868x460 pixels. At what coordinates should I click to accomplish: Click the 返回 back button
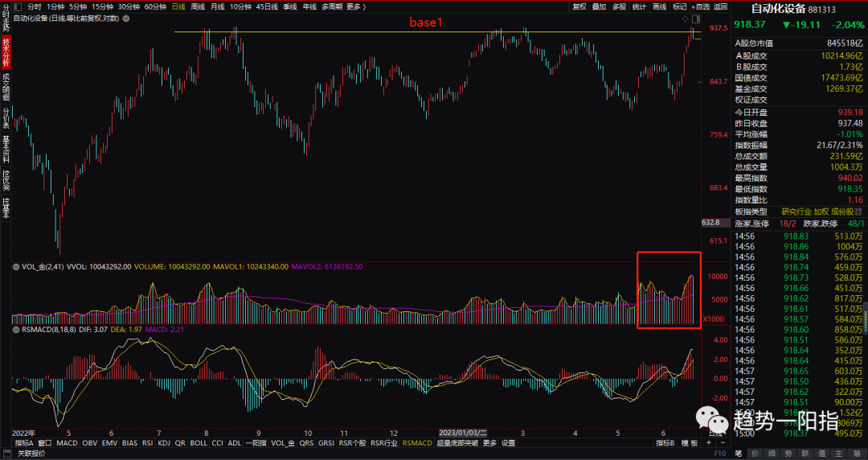click(x=720, y=6)
